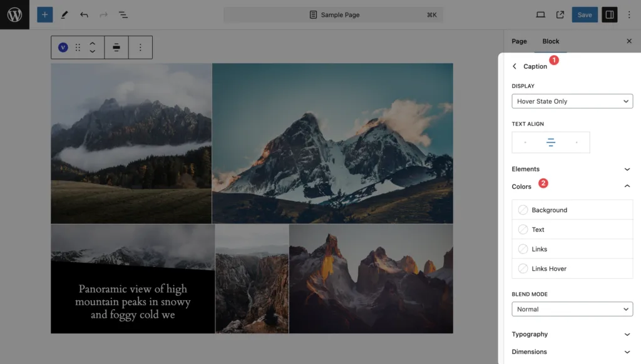
Task: Redo the last undone change
Action: 103,15
